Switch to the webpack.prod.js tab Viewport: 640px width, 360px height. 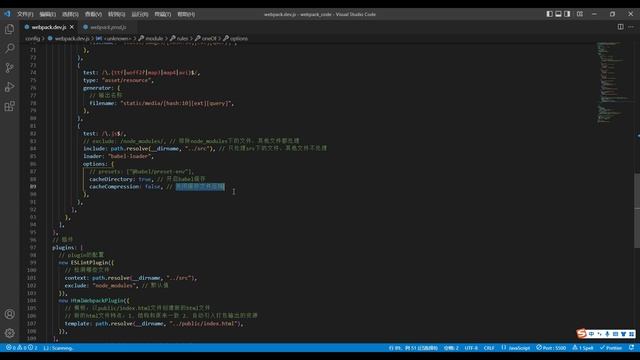[x=108, y=27]
